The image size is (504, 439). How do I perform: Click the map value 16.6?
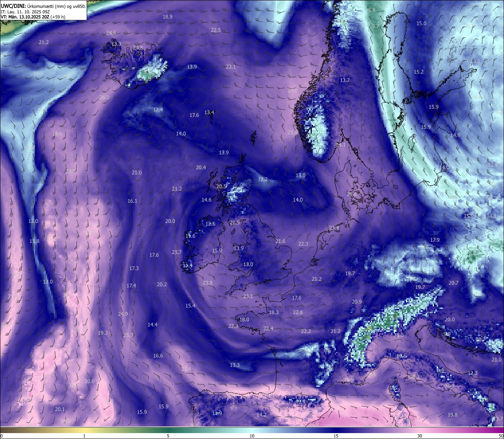click(158, 356)
